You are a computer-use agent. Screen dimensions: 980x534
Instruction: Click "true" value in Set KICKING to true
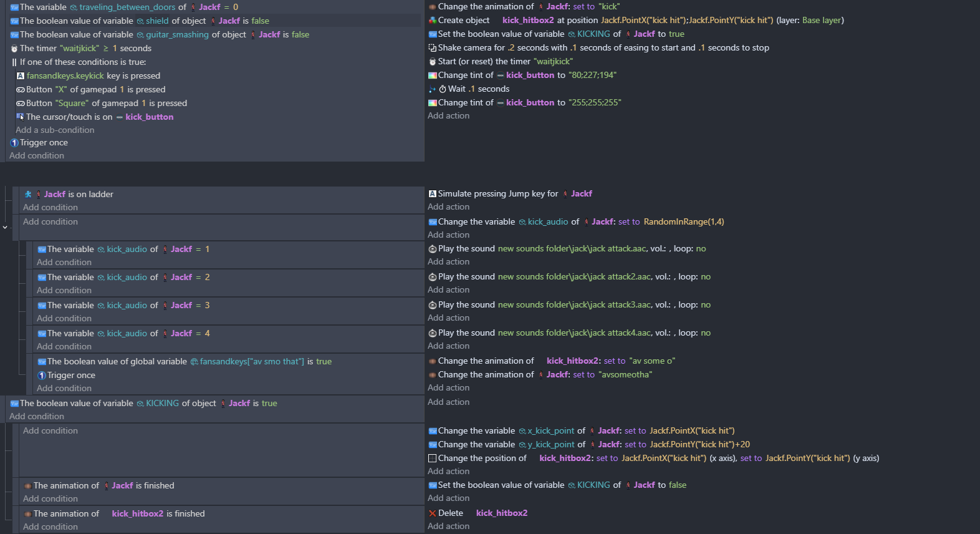pyautogui.click(x=676, y=34)
